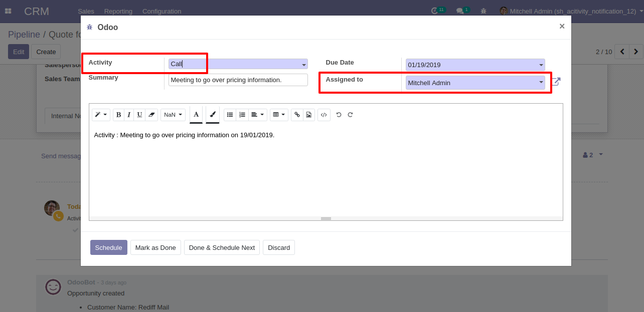Insert an unordered bullet list

(x=230, y=115)
